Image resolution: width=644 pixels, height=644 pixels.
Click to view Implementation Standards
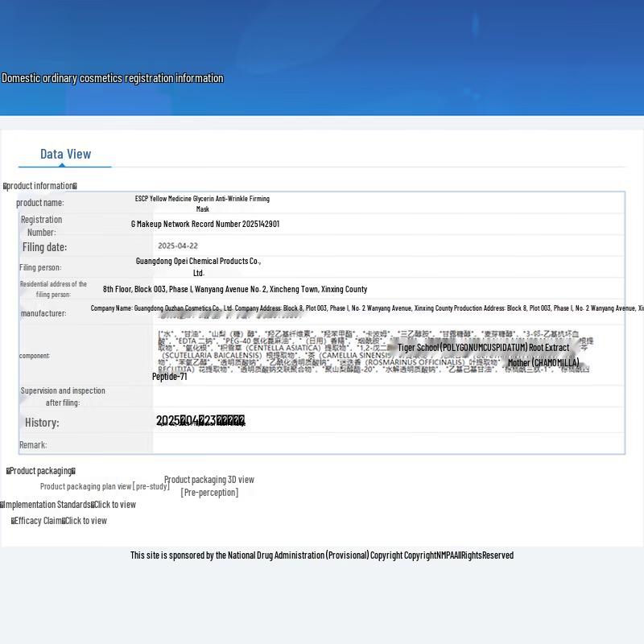[114, 505]
